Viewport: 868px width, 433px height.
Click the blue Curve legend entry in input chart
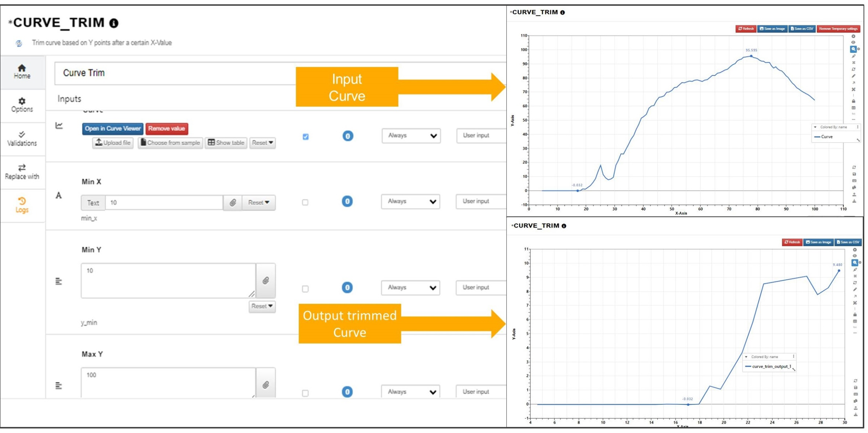[824, 137]
